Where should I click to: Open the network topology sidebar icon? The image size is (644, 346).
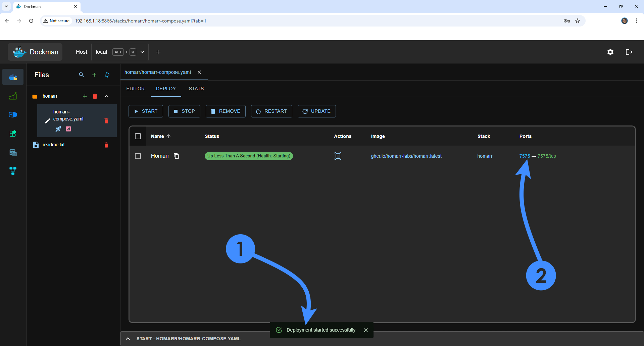13,171
